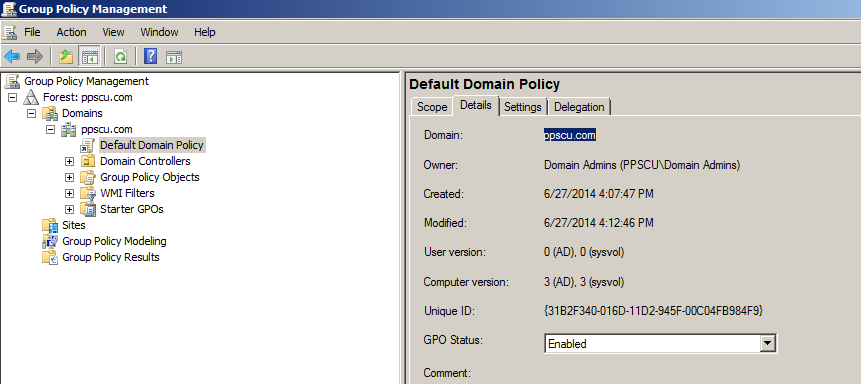This screenshot has width=861, height=384.
Task: Expand the Group Policy Objects node
Action: 69,177
